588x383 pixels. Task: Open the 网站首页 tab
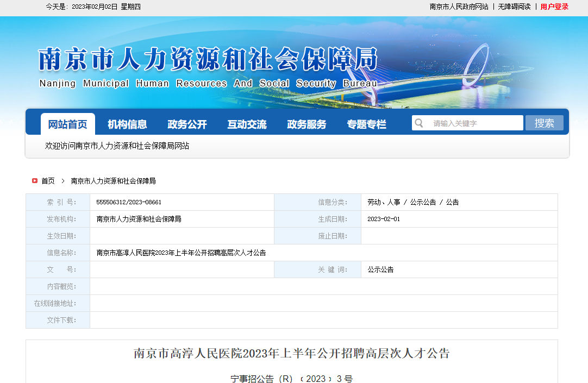[x=67, y=124]
